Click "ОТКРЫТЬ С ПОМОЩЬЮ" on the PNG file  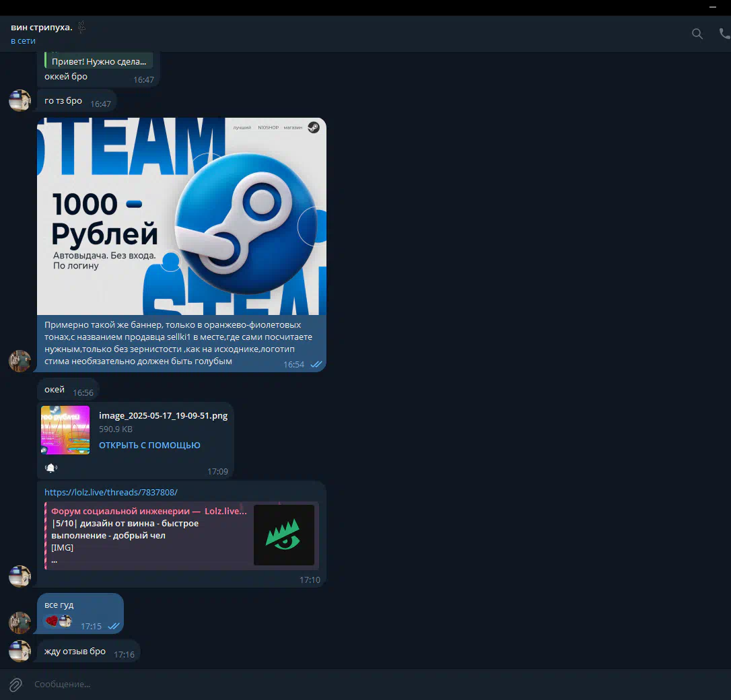click(x=149, y=445)
